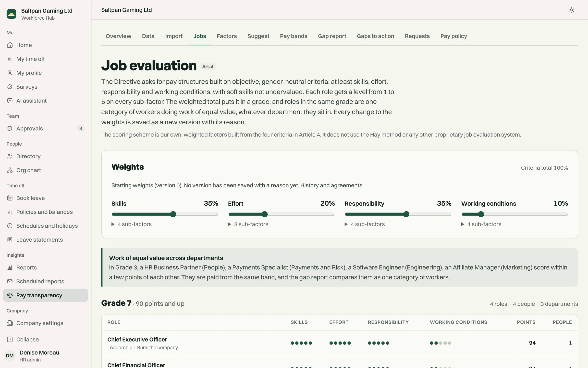Open Home in the sidebar
The height and width of the screenshot is (368, 588).
click(x=46, y=45)
